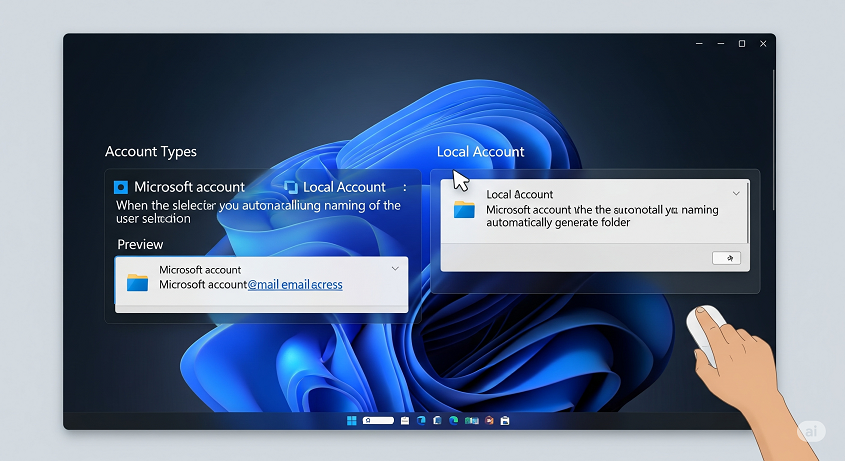845x461 pixels.
Task: Click the small button in Local Account card footer
Action: [x=726, y=258]
